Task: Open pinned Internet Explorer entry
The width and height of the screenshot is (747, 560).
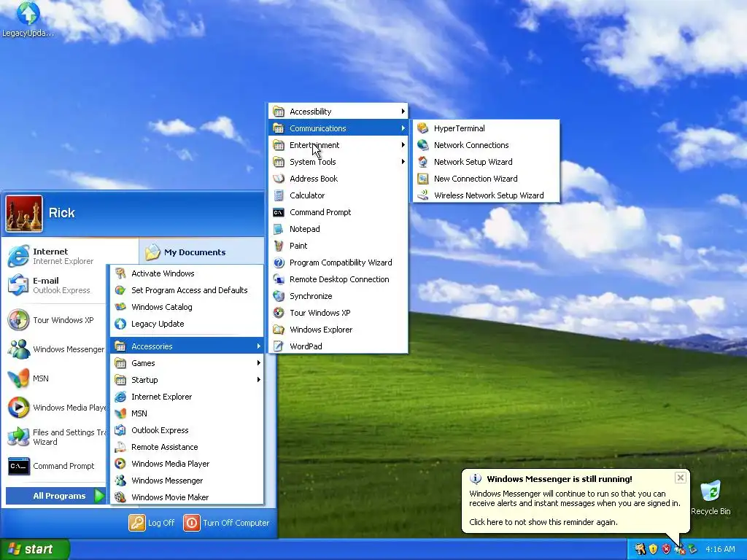Action: click(x=56, y=256)
